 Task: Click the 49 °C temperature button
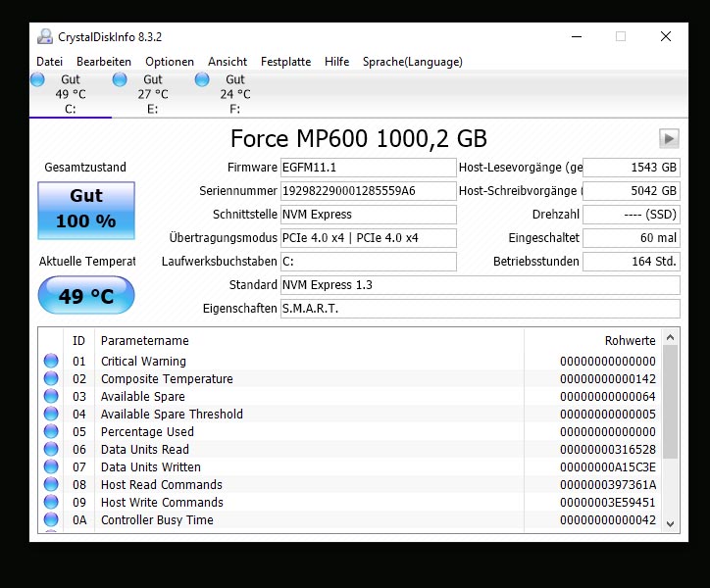(x=86, y=295)
